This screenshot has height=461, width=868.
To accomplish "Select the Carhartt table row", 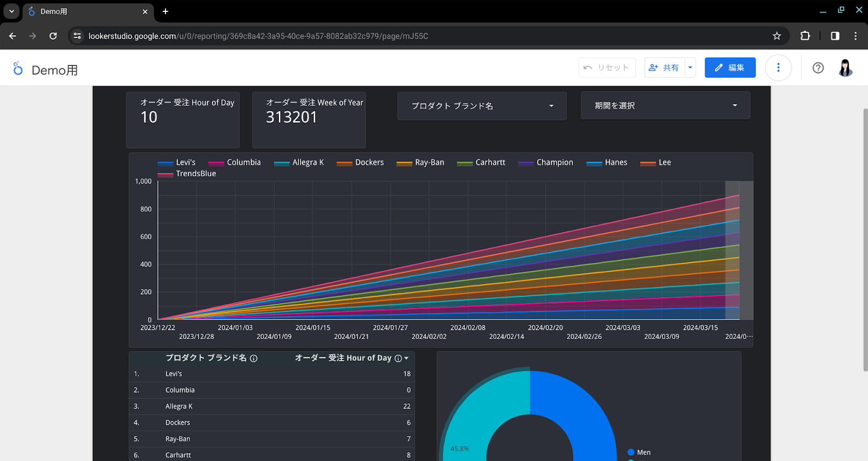I will pyautogui.click(x=271, y=455).
